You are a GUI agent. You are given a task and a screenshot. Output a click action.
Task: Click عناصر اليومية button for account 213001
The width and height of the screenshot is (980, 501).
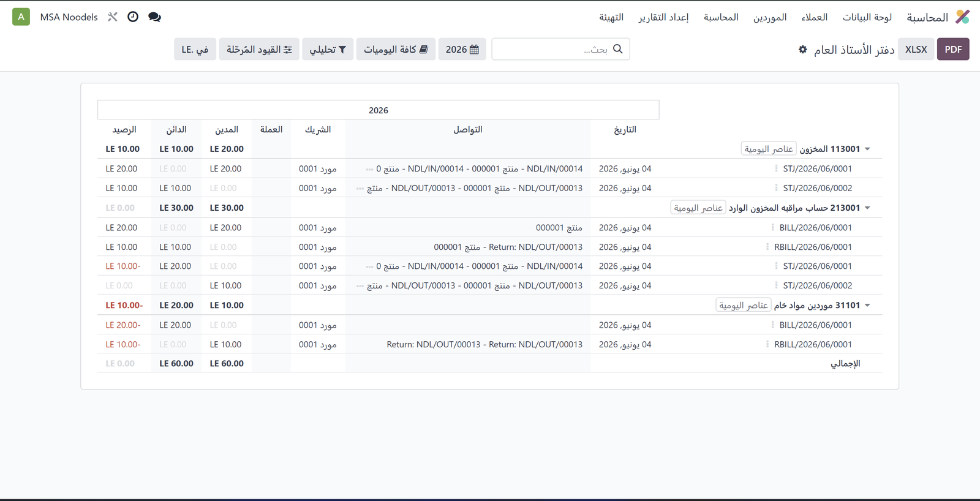click(x=698, y=208)
